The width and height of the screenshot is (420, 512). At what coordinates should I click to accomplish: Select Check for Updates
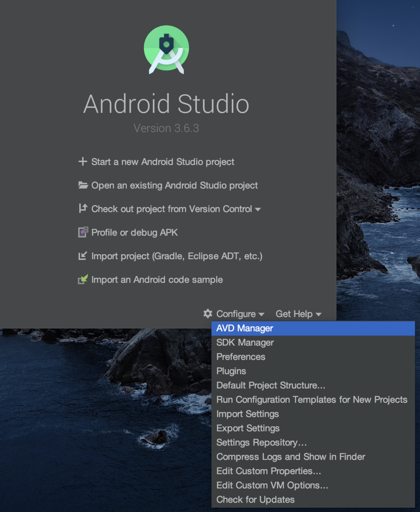coord(313,500)
